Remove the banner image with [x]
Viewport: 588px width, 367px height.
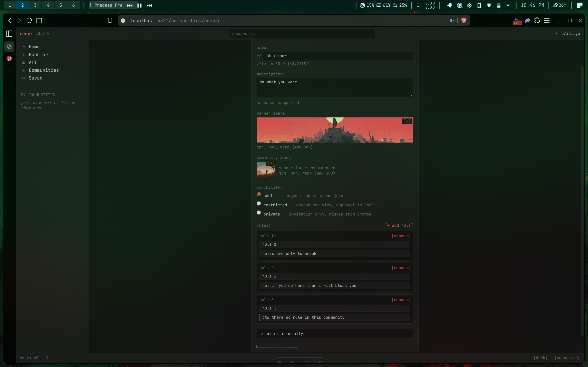pos(406,121)
